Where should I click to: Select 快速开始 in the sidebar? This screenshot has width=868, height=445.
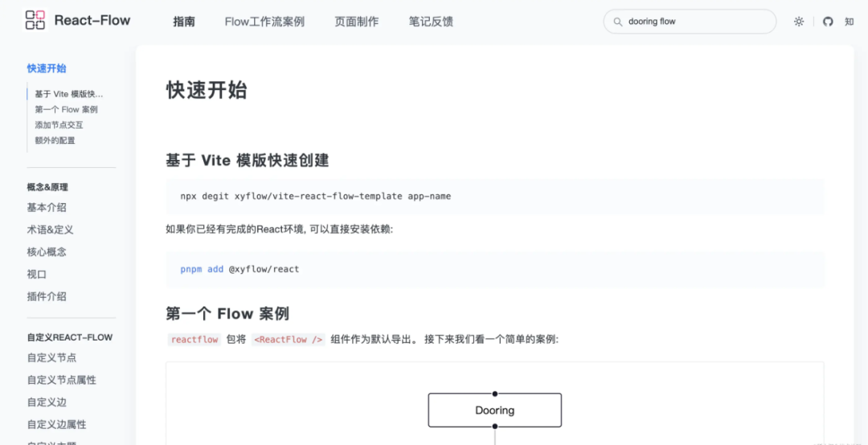click(x=47, y=68)
